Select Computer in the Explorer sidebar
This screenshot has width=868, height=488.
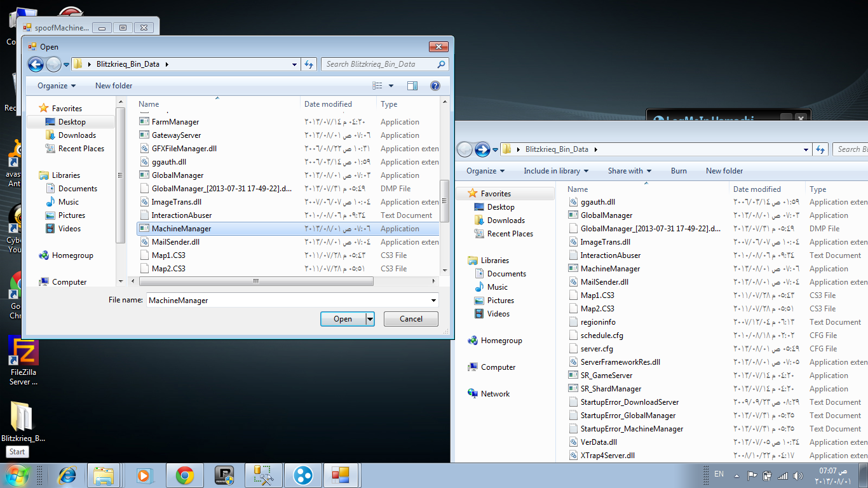pos(498,367)
